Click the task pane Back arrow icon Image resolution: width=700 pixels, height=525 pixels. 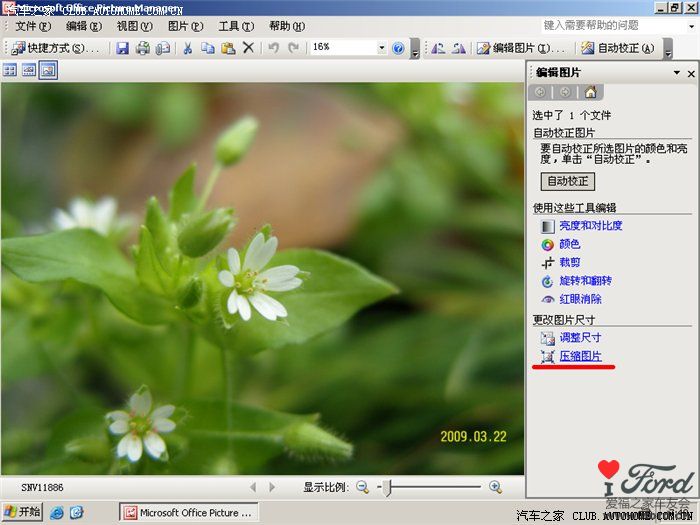(x=540, y=92)
